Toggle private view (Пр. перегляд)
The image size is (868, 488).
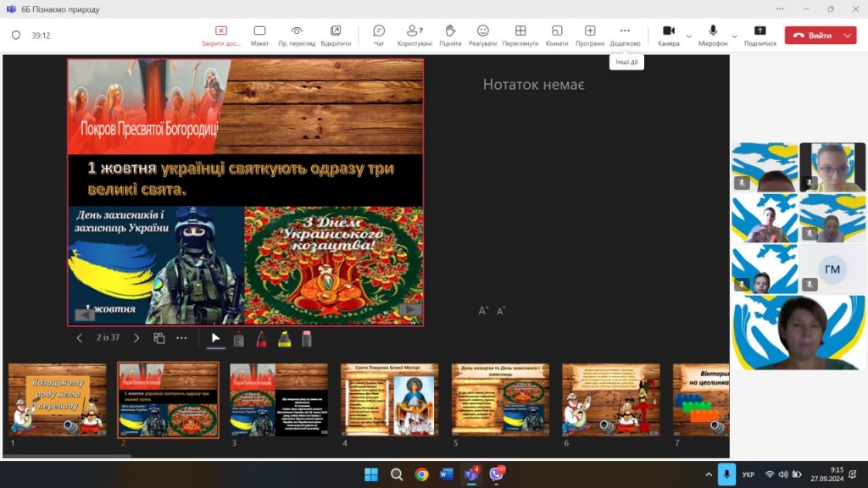(x=297, y=35)
